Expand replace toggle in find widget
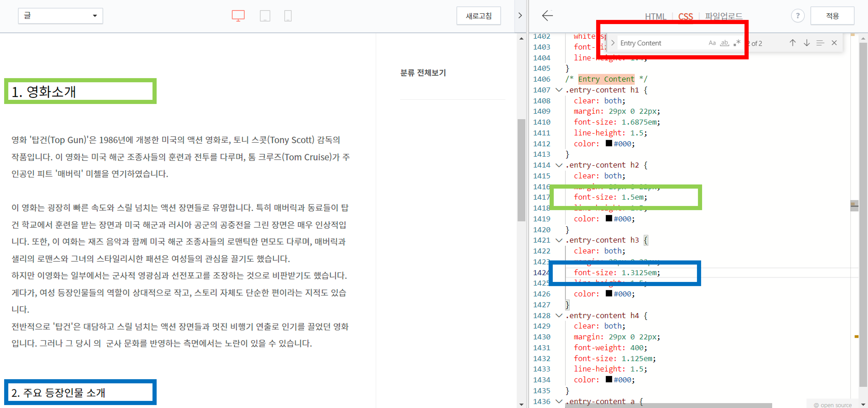 pos(613,43)
